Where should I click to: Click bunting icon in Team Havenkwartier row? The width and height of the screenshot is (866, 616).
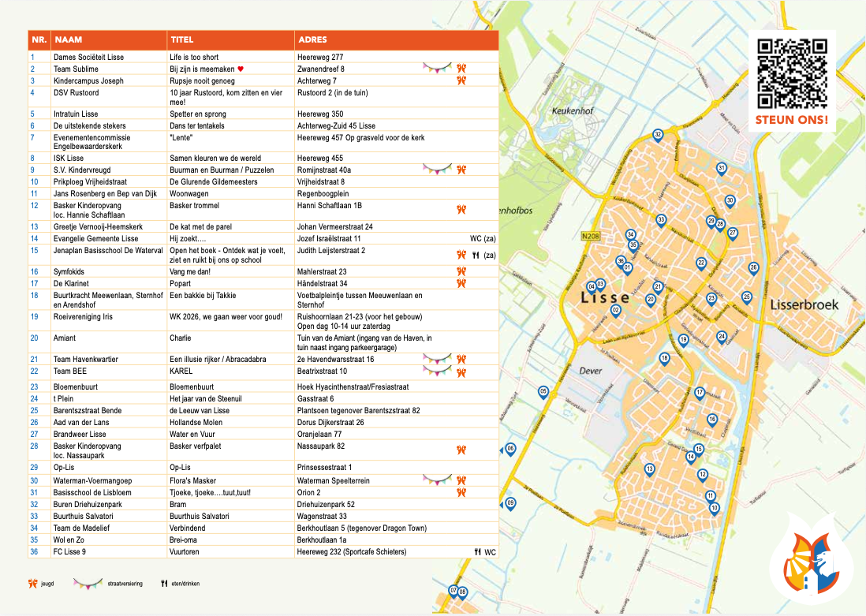pyautogui.click(x=438, y=359)
